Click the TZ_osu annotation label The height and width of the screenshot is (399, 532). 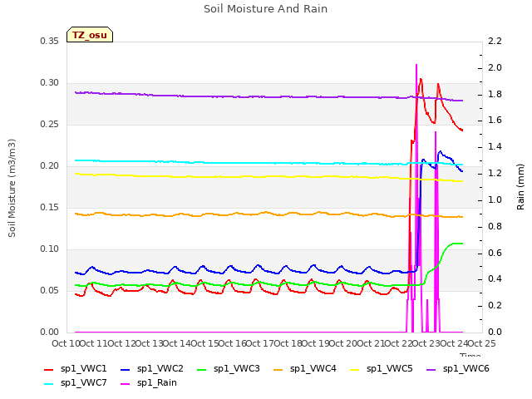(x=90, y=35)
